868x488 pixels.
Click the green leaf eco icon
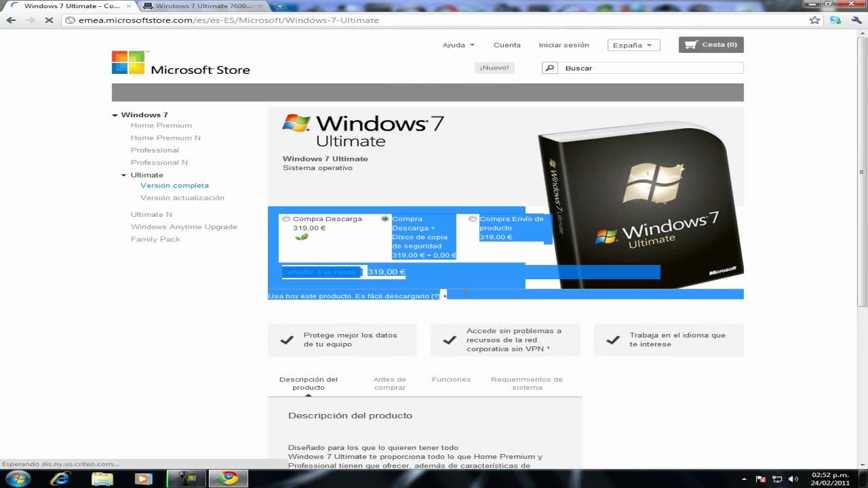click(301, 237)
